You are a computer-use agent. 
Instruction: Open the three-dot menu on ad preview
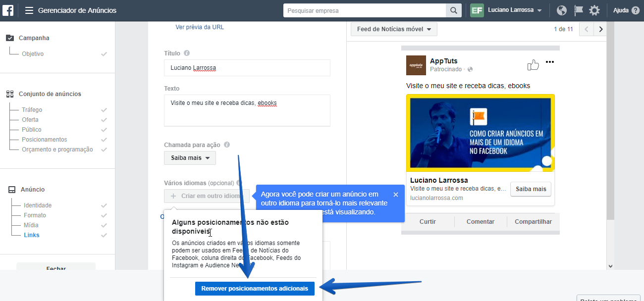coord(550,62)
